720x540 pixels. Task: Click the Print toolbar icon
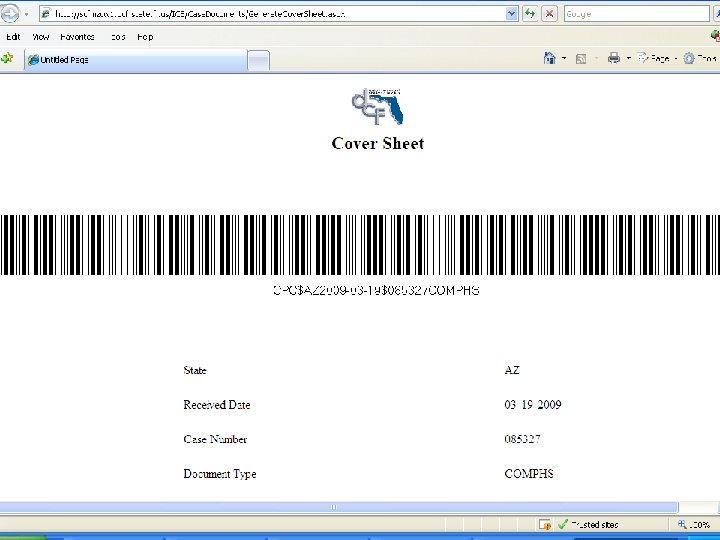point(613,58)
